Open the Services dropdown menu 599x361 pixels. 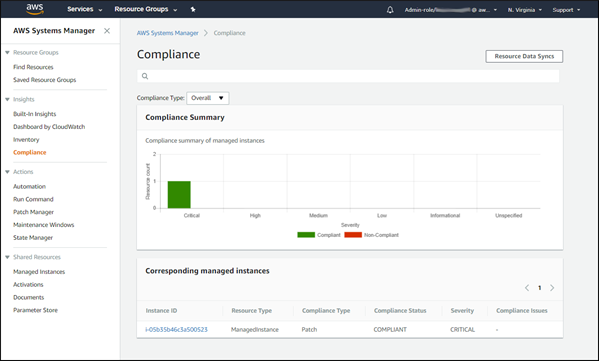(x=85, y=9)
